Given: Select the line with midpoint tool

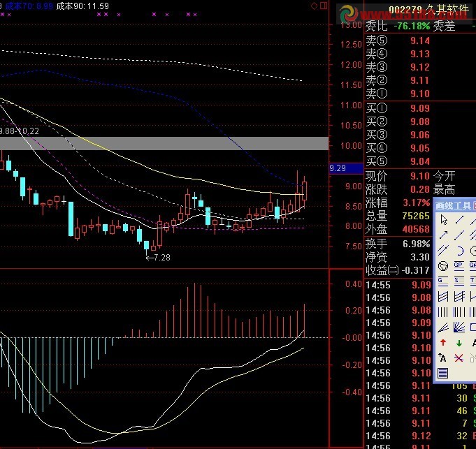Looking at the screenshot, I should (459, 235).
